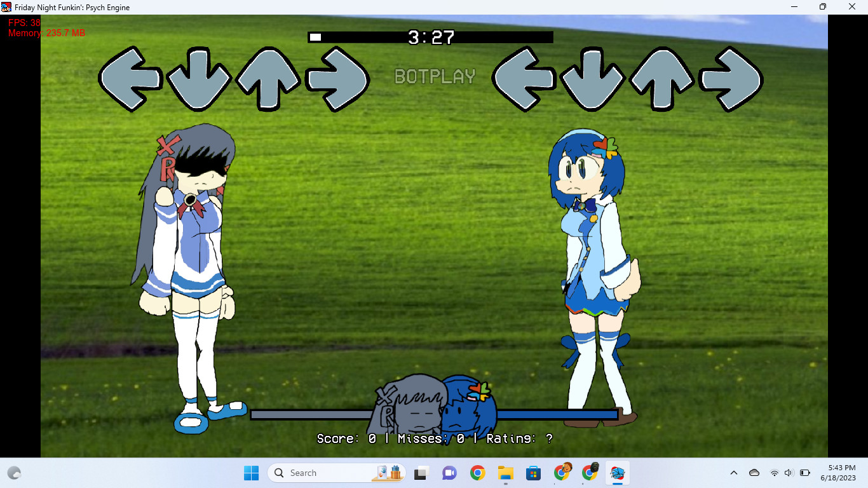Hit the gray-haired opponent's left arrow receptor
Viewport: 868px width, 488px height.
pos(130,79)
